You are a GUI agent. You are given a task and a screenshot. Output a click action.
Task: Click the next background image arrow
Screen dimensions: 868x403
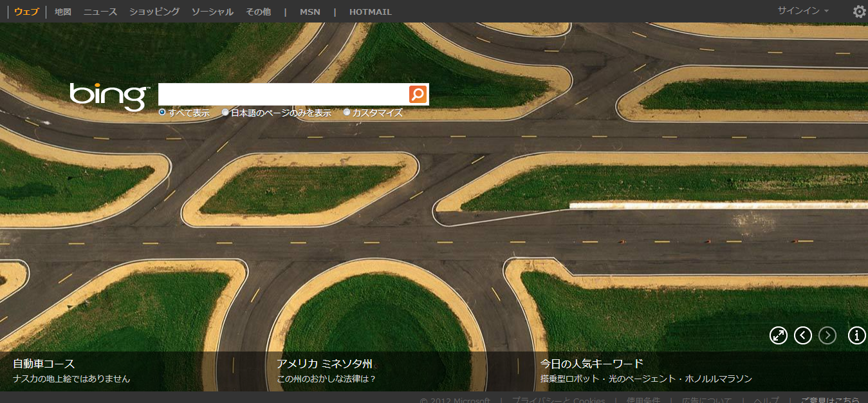[827, 335]
